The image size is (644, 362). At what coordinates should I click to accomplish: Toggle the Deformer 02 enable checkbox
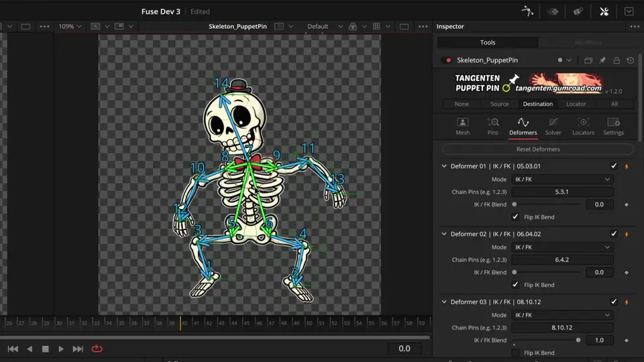pos(614,233)
